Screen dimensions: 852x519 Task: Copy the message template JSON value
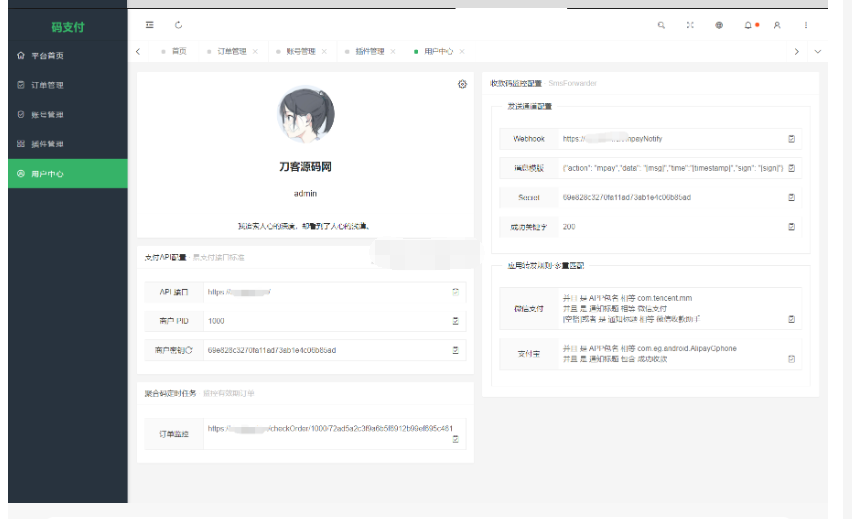[792, 168]
